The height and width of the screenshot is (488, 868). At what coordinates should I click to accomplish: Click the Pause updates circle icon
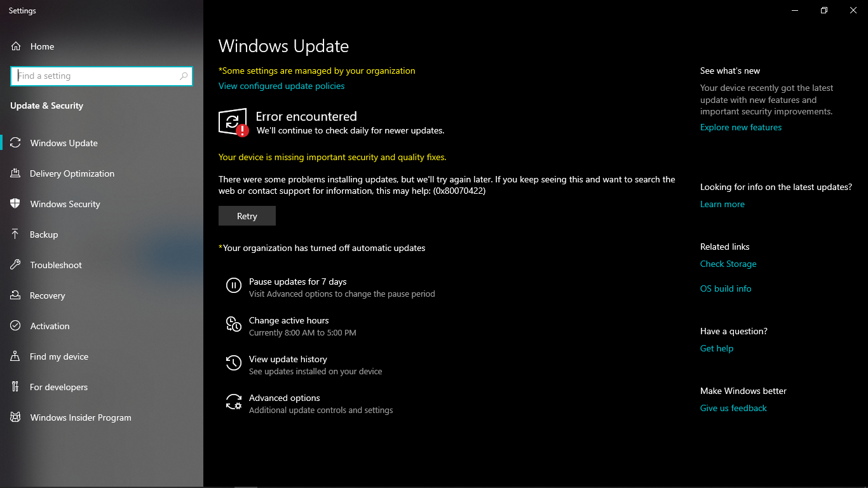[234, 286]
